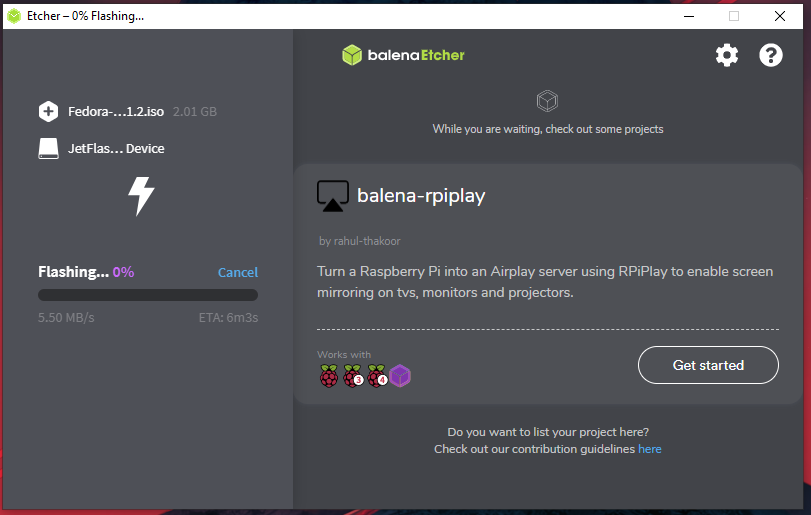This screenshot has height=515, width=811.
Task: Click 'While you are waiting' message
Action: click(x=548, y=129)
